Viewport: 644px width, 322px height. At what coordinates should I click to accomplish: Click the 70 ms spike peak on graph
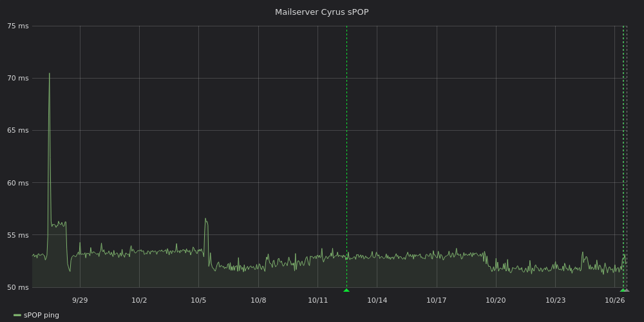[50, 73]
